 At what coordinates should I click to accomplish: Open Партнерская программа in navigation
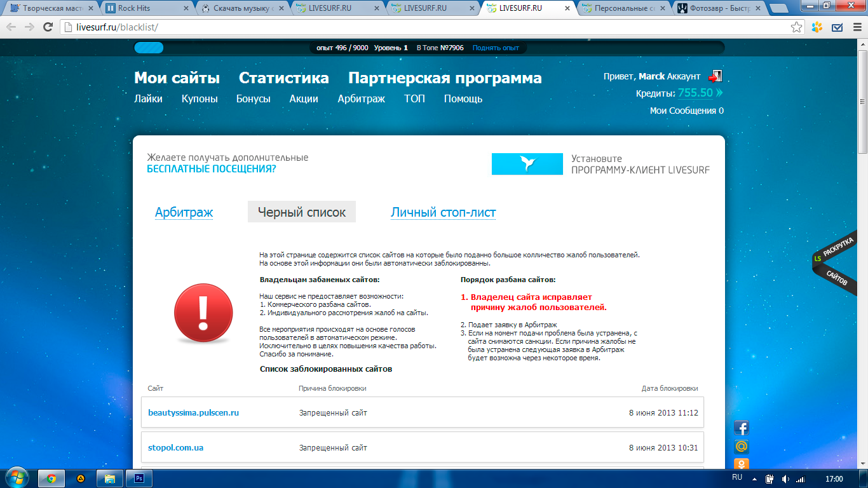click(x=445, y=78)
